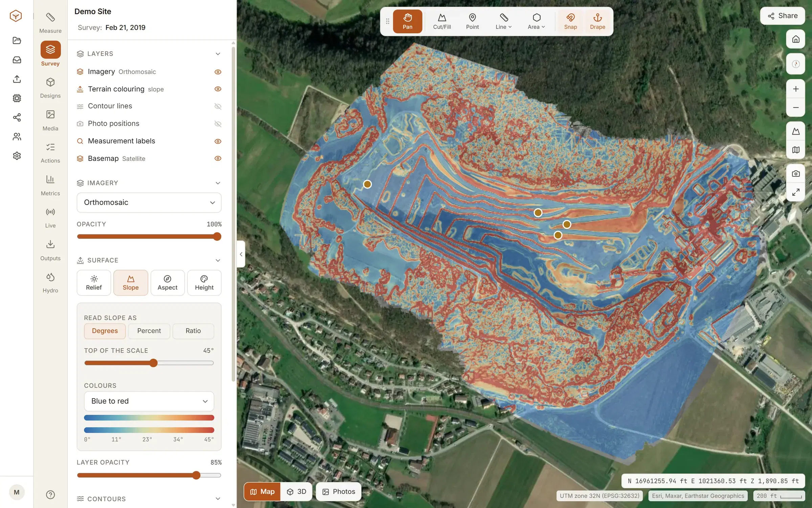This screenshot has height=508, width=812.
Task: Enter fullscreen with the expand icon
Action: [x=795, y=192]
